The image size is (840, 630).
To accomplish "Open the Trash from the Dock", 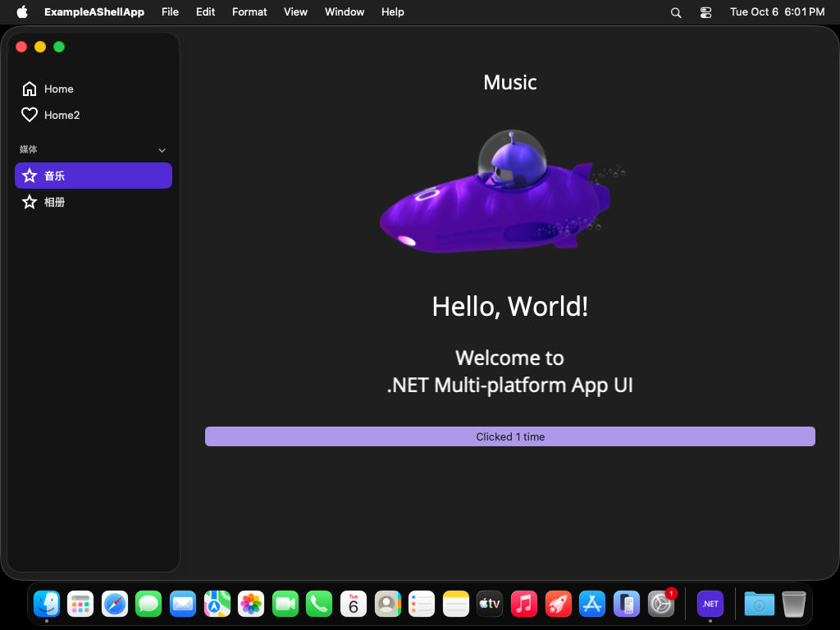I will [x=793, y=604].
